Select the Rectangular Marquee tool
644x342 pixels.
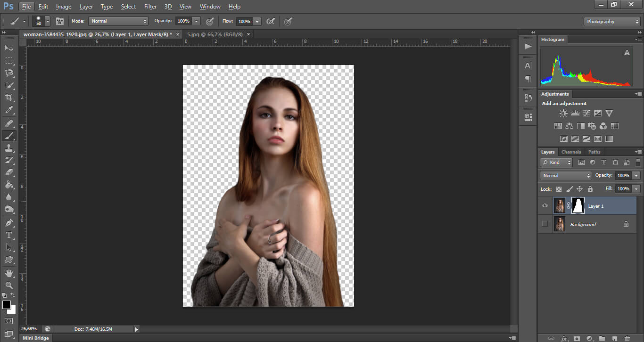coord(9,61)
